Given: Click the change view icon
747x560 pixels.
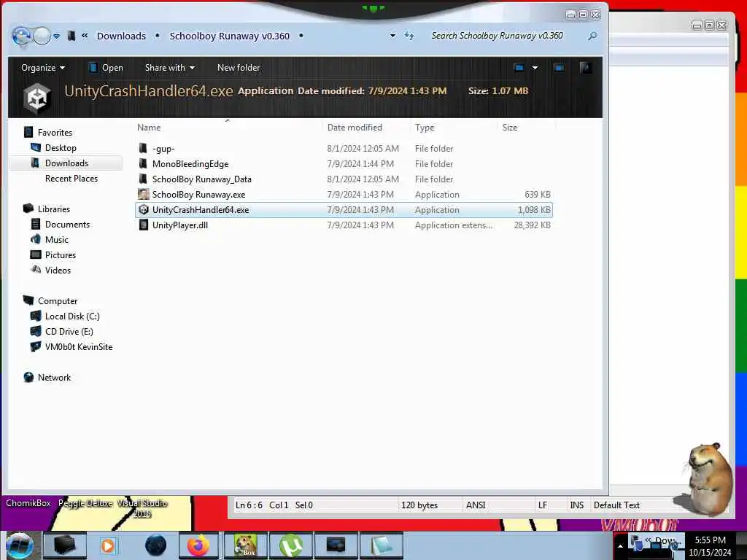Looking at the screenshot, I should point(519,68).
